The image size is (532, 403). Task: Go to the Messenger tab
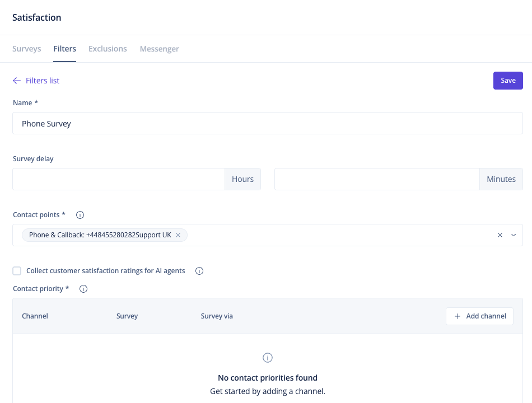click(x=159, y=49)
